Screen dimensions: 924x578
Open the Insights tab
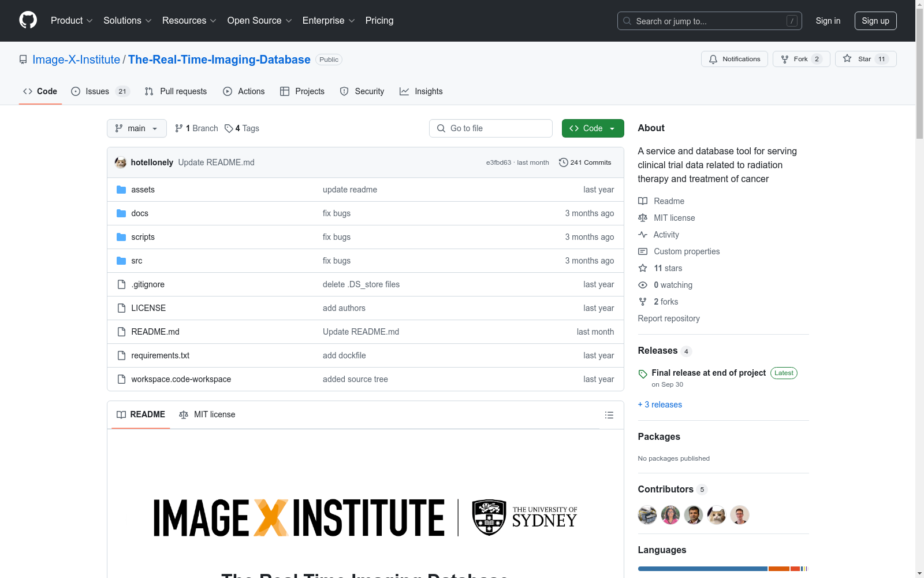tap(421, 91)
